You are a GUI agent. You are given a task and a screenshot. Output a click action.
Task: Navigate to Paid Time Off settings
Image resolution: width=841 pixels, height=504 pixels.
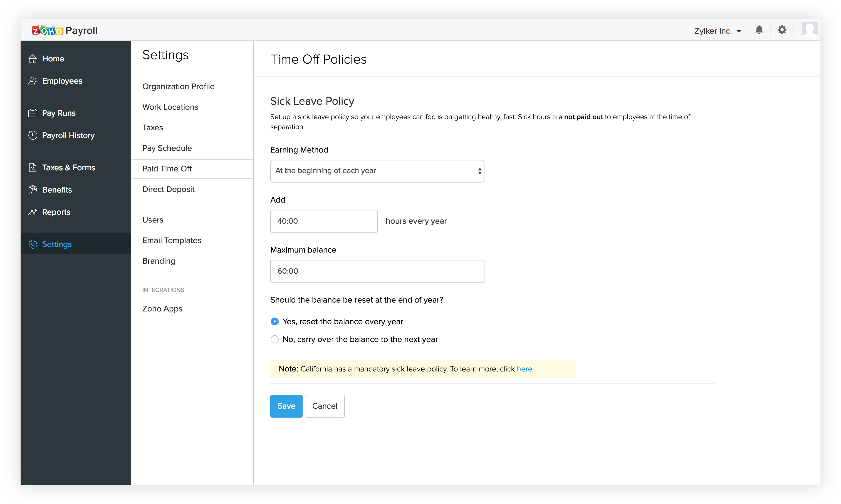point(167,169)
